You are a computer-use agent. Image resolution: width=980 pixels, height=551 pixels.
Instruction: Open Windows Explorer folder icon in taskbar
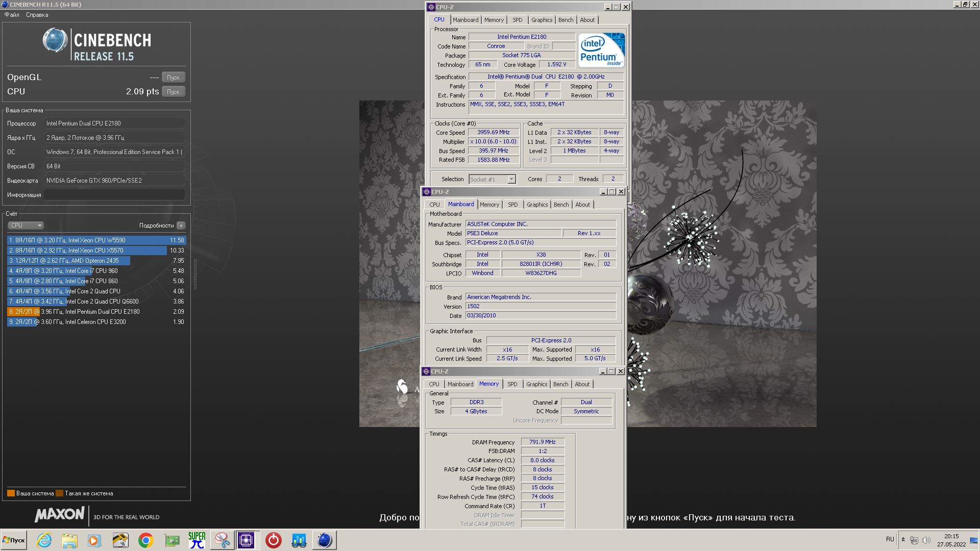tap(69, 540)
